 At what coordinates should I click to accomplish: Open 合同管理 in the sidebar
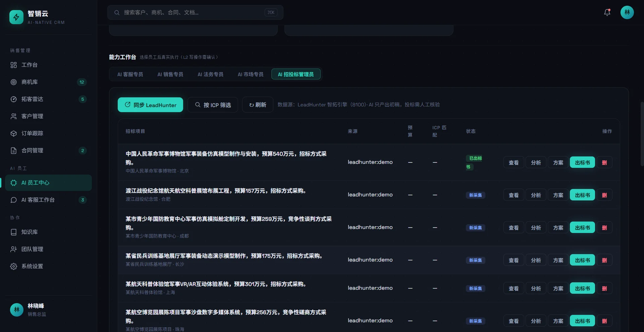click(48, 150)
